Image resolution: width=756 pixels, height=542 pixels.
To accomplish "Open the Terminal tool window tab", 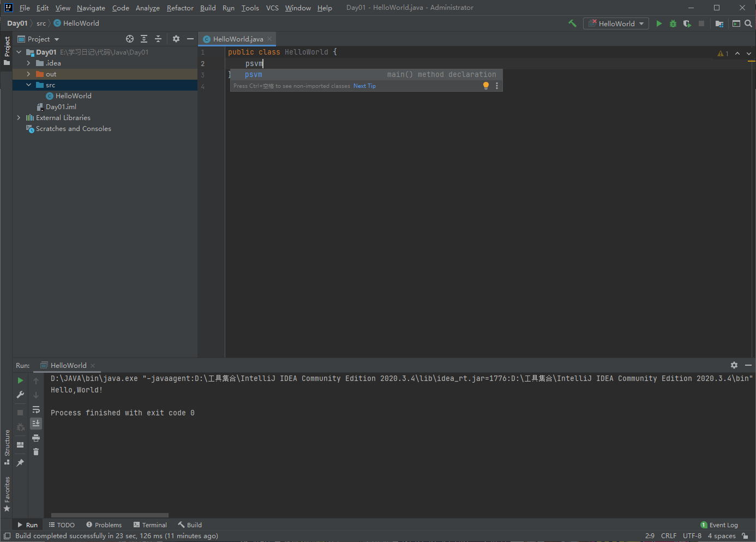I will pos(150,525).
